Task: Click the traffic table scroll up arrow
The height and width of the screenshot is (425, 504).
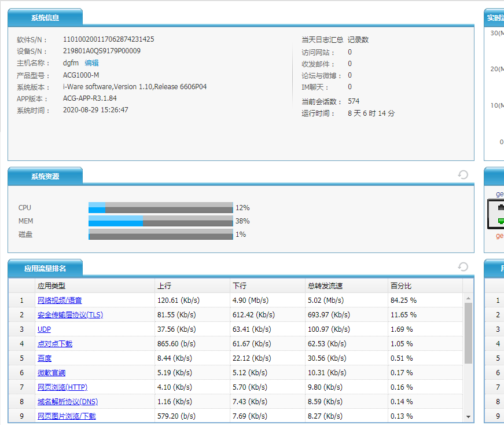Action: click(x=468, y=299)
